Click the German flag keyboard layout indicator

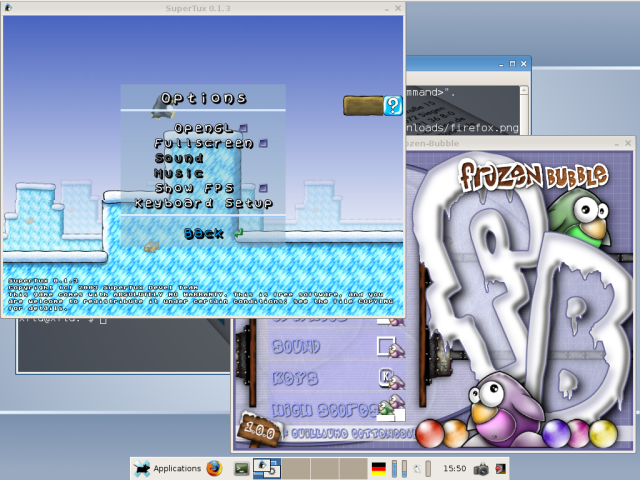pos(379,469)
